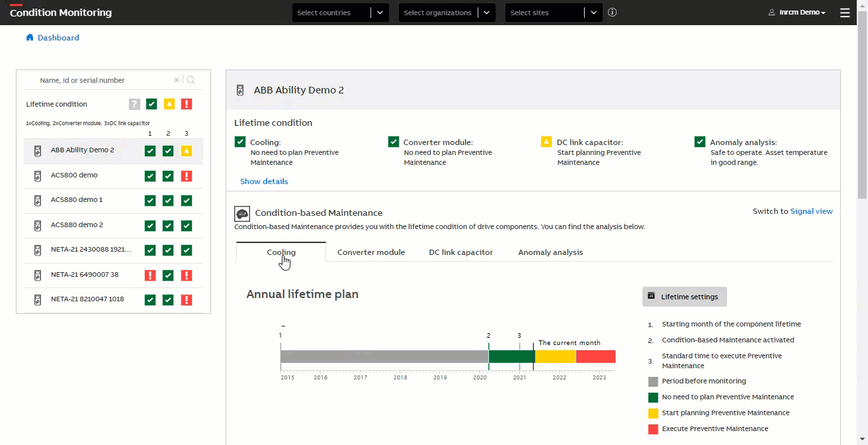Screen dimensions: 868x445
Task: Click the drive icon for ACS800 demo row
Action: coord(38,175)
